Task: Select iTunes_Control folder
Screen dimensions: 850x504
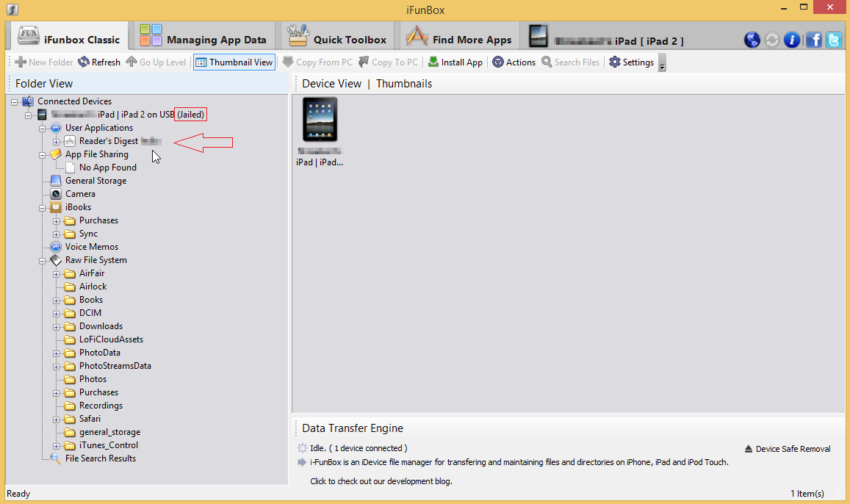Action: 109,445
